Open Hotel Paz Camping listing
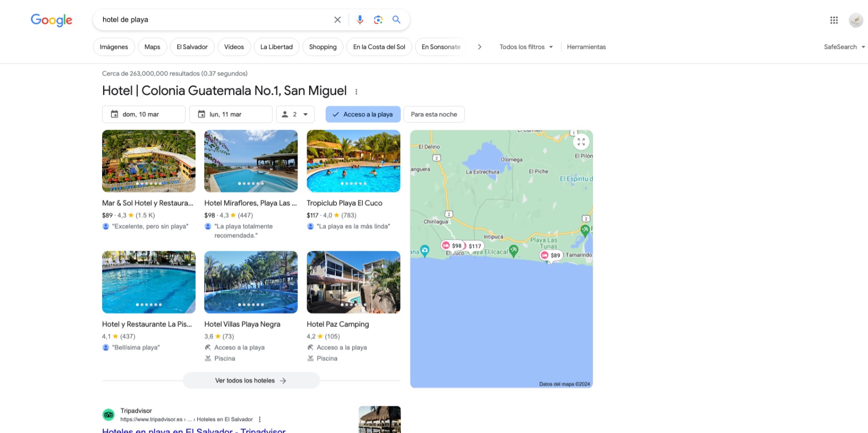Image resolution: width=868 pixels, height=433 pixels. coord(338,325)
